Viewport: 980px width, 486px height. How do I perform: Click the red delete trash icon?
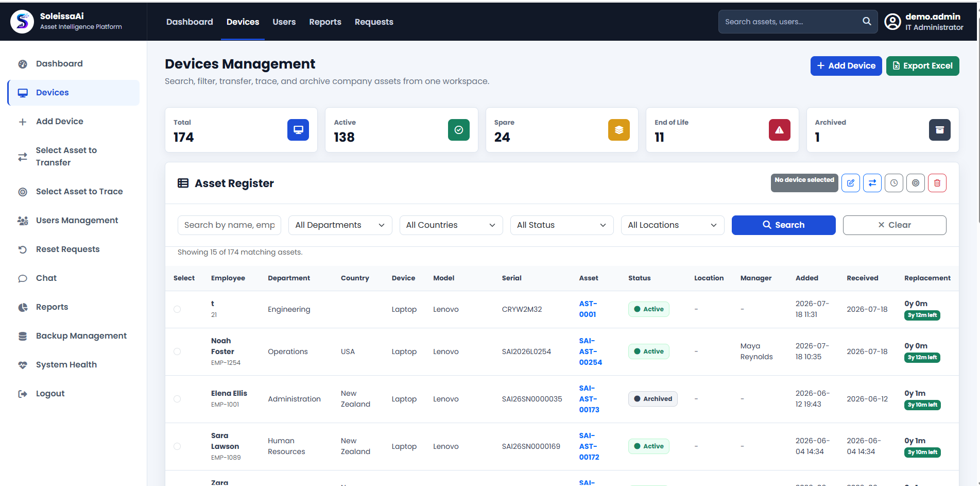937,183
